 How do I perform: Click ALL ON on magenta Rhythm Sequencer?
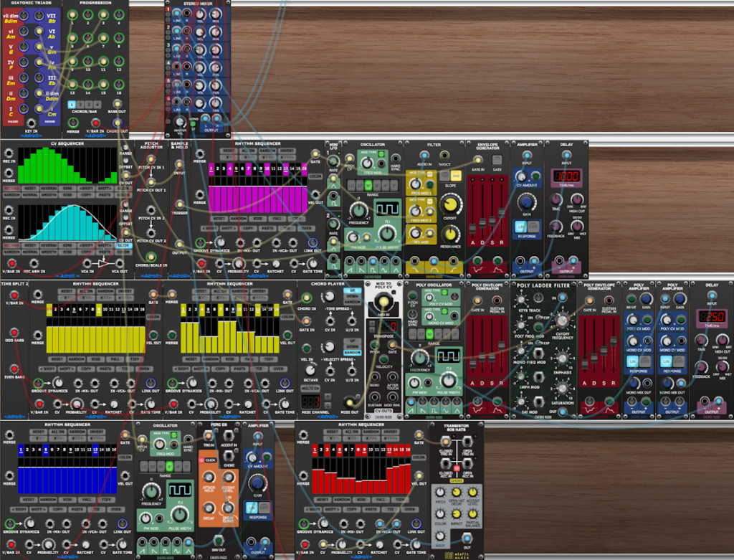(248, 151)
